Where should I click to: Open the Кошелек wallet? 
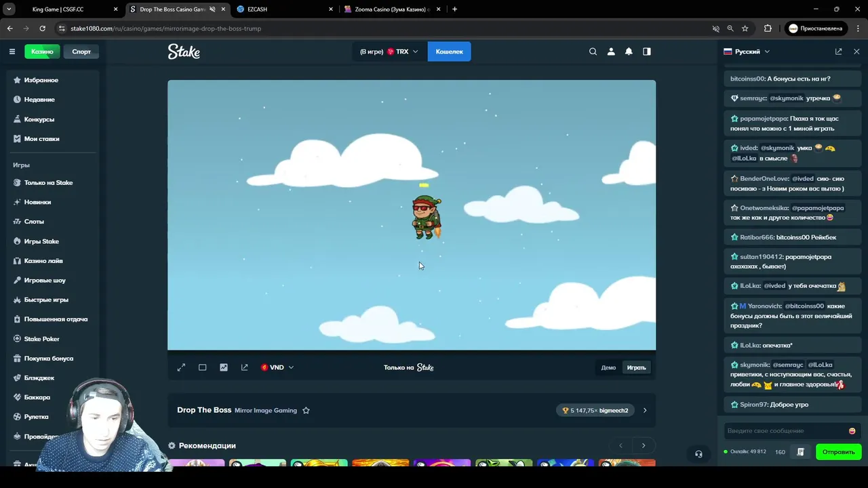click(x=449, y=52)
